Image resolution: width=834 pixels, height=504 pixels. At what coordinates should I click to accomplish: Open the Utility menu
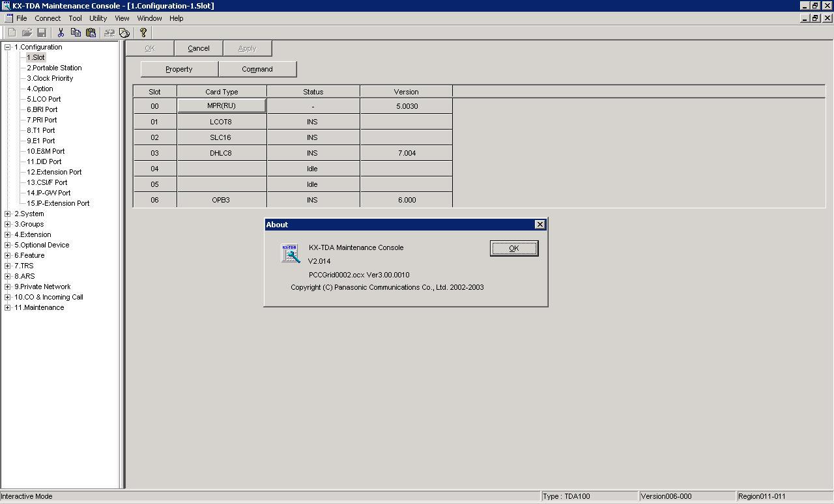[98, 18]
